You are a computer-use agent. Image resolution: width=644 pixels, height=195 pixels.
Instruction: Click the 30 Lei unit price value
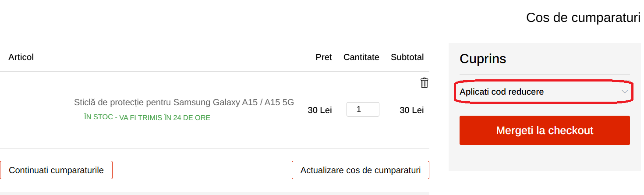[x=320, y=110]
